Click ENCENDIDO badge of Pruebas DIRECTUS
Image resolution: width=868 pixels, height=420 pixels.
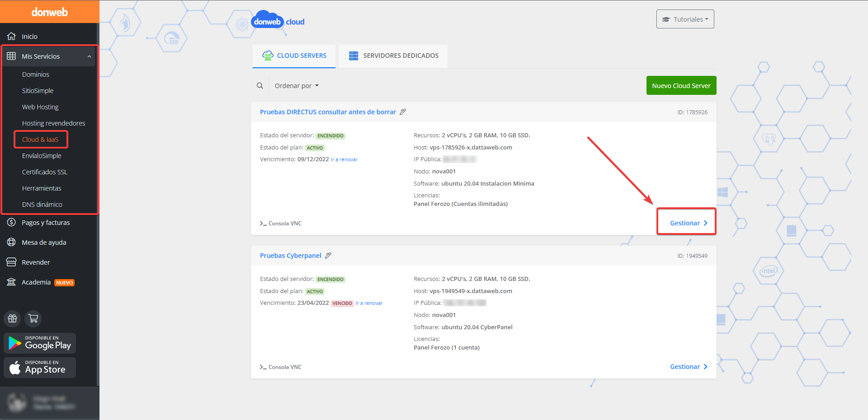(x=330, y=136)
